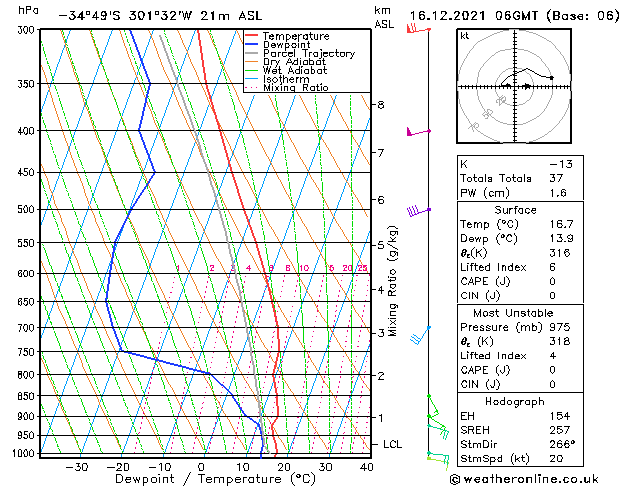This screenshot has height=486, width=629.
Task: Click the Parcel Trajectory legend entry
Action: click(x=301, y=54)
